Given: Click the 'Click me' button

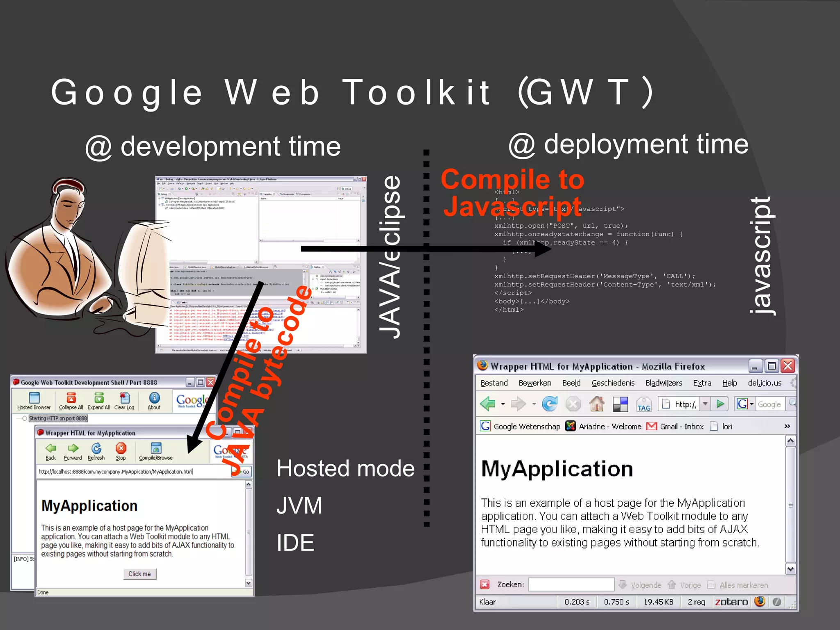Looking at the screenshot, I should pyautogui.click(x=139, y=574).
